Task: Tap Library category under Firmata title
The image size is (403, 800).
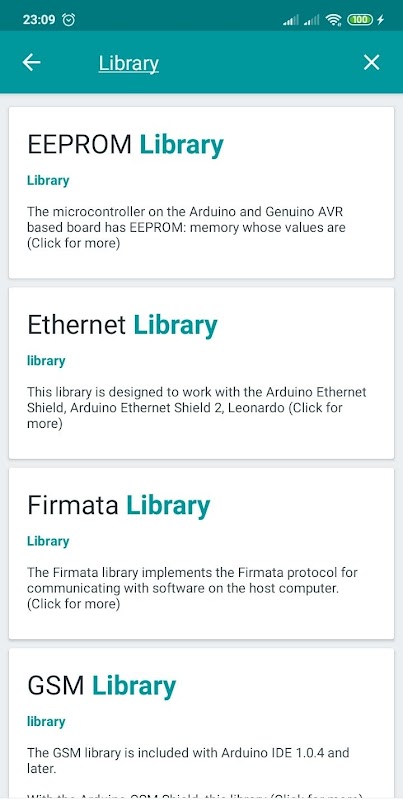Action: pyautogui.click(x=48, y=541)
